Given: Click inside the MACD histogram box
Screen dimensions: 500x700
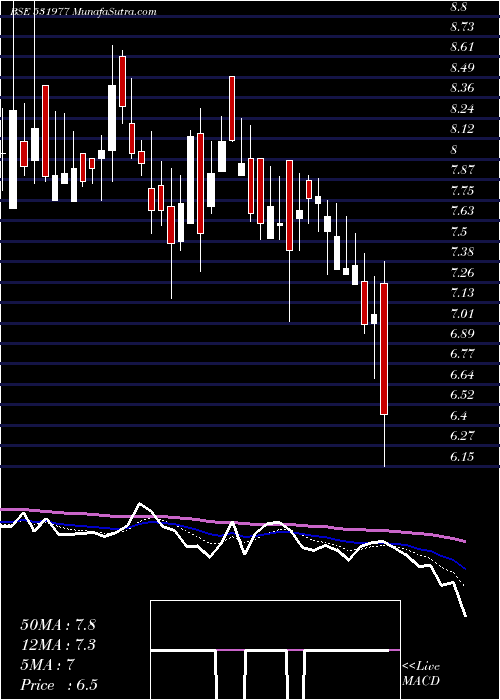Looking at the screenshot, I should click(275, 650).
